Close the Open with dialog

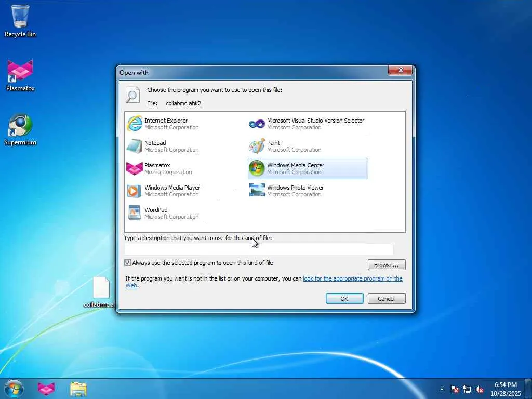tap(401, 70)
